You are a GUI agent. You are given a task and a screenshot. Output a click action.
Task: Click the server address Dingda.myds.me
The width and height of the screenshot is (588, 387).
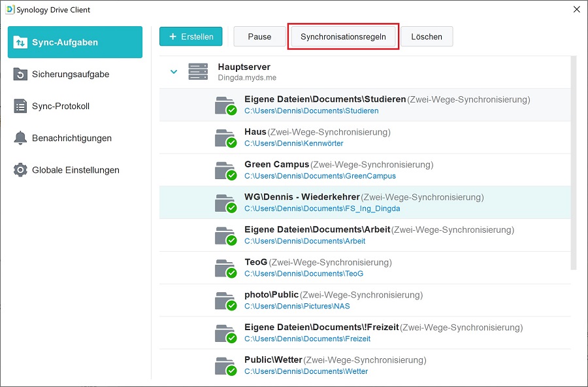click(x=247, y=78)
